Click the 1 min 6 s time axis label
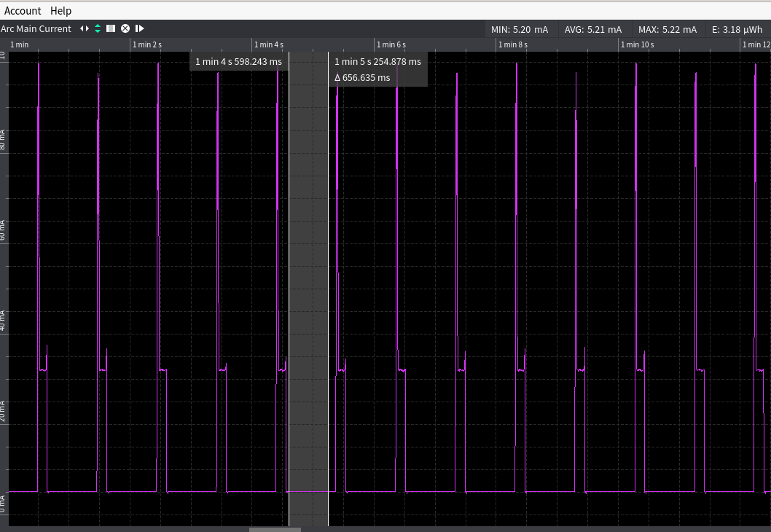The width and height of the screenshot is (771, 532). (391, 44)
